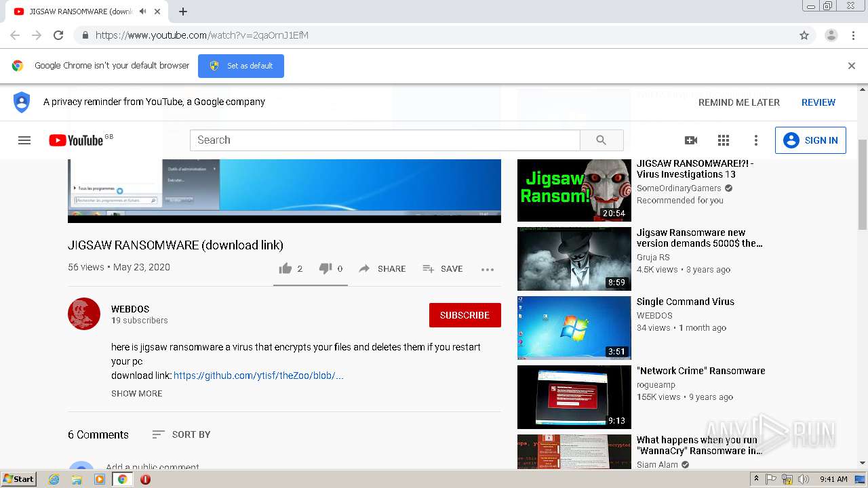Focus the YouTube search field
This screenshot has width=868, height=488.
click(385, 140)
